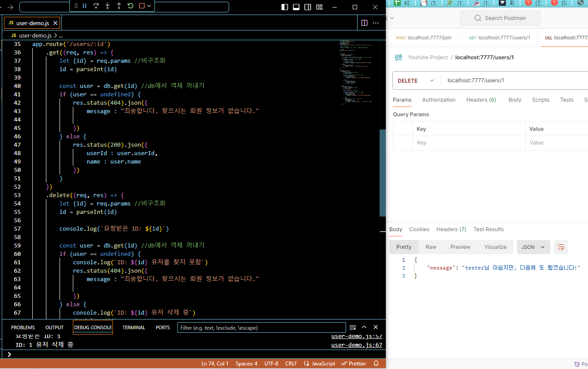Click the editor vertical scrollbar
Viewport: 588px width, 369px height.
click(382, 173)
